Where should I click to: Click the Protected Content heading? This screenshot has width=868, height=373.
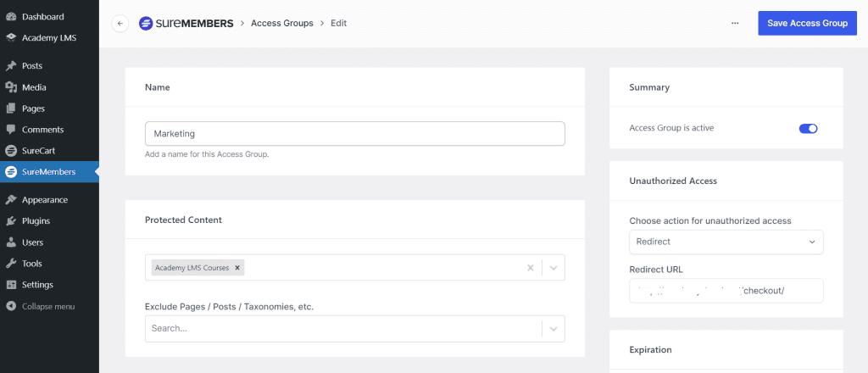point(183,220)
